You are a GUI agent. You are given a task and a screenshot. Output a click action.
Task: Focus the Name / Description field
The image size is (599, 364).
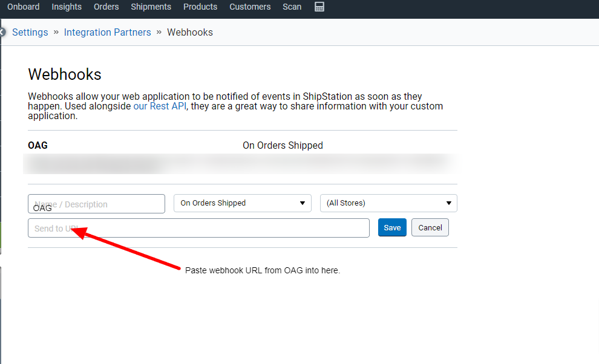pyautogui.click(x=96, y=204)
